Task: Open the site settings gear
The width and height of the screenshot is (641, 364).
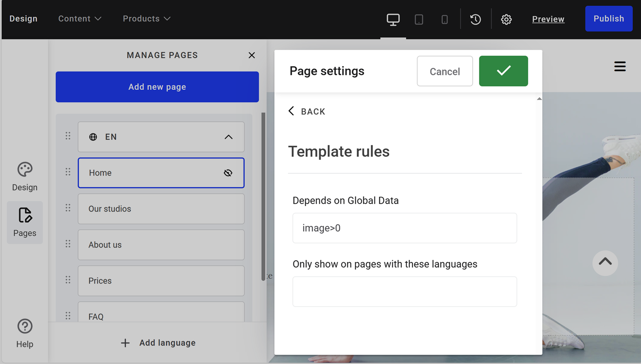Action: click(x=506, y=19)
